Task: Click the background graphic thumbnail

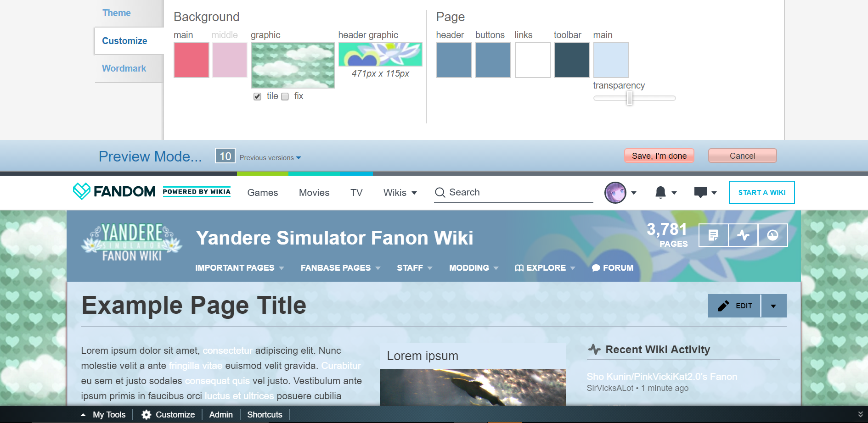Action: coord(293,65)
